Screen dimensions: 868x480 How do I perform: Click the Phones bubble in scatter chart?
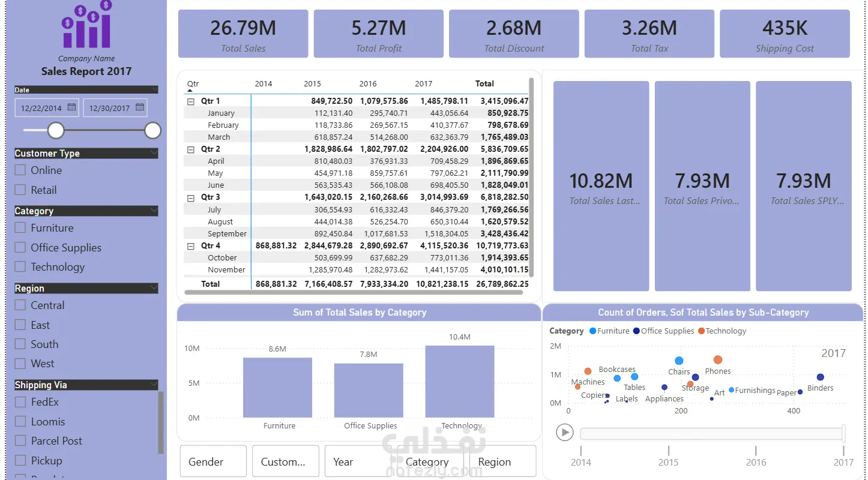coord(718,360)
